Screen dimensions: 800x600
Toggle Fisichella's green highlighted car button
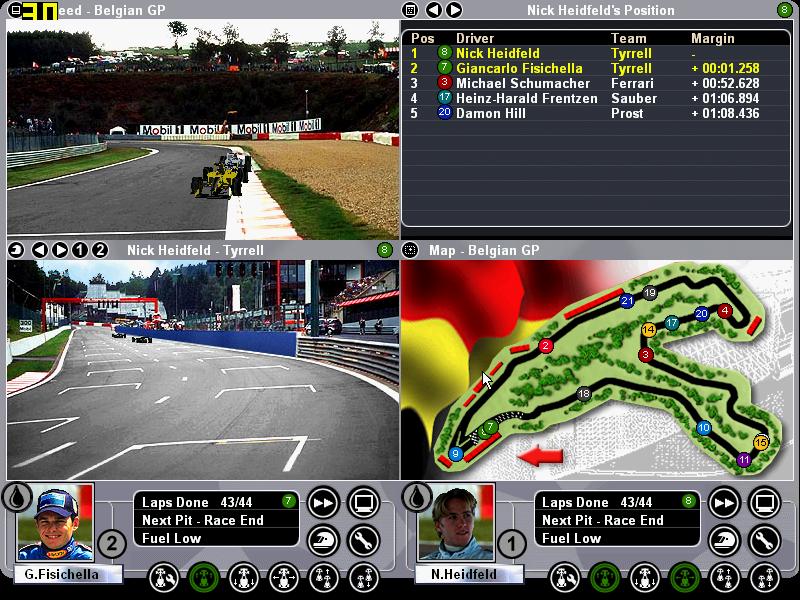click(x=204, y=578)
